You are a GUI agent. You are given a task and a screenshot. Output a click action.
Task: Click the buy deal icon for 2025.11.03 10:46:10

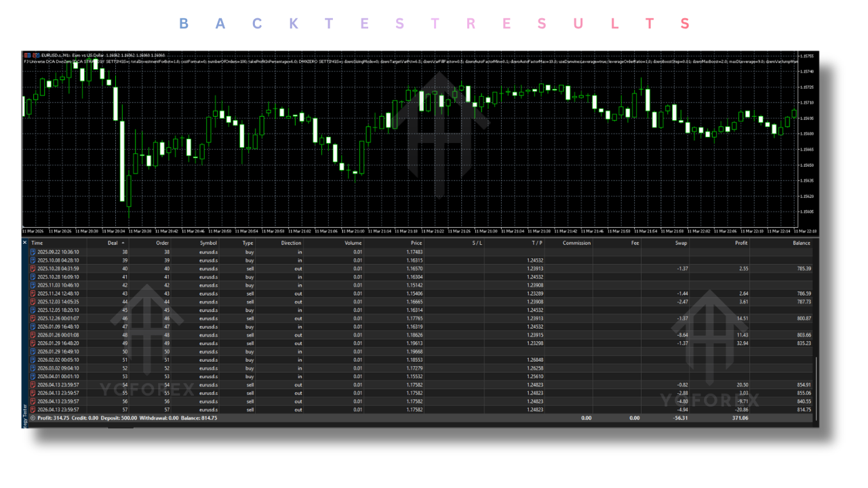(33, 285)
